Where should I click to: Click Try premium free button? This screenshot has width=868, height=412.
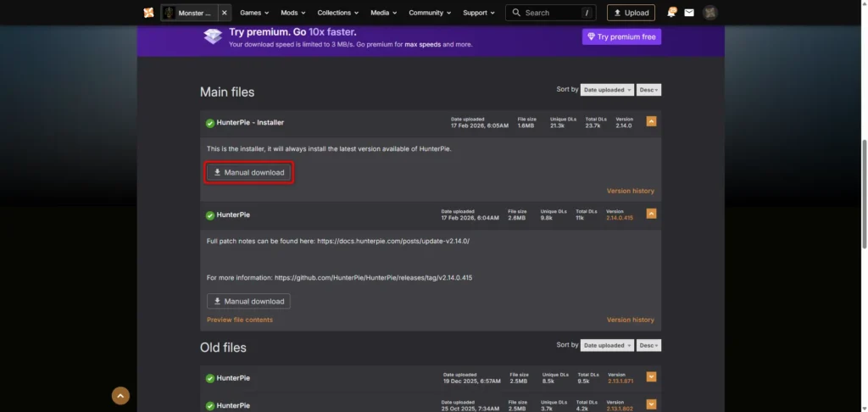pos(621,36)
